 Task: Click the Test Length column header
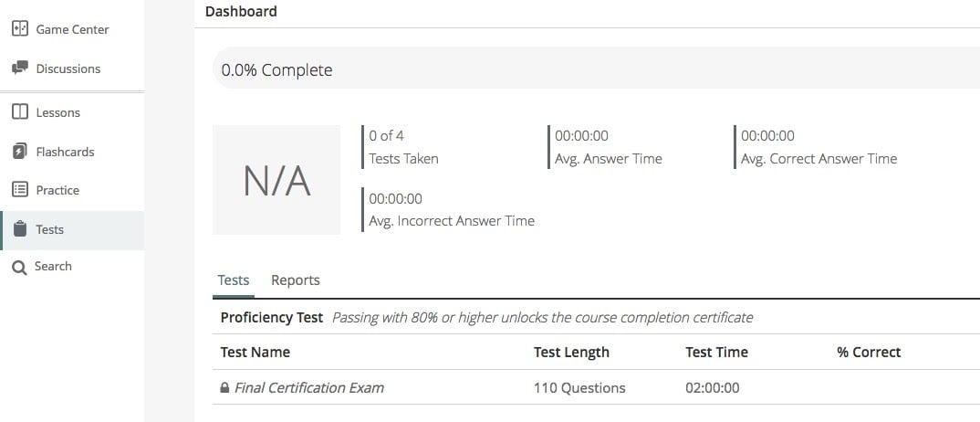(571, 352)
